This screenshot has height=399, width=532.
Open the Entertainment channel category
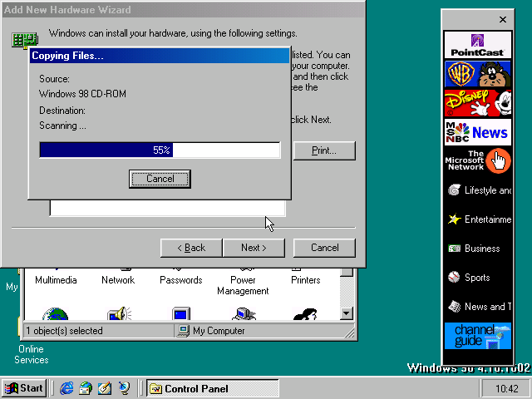(478, 219)
